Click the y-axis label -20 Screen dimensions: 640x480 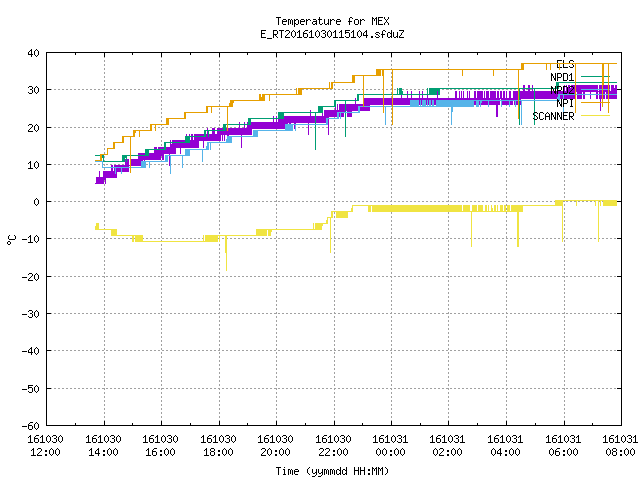31,277
